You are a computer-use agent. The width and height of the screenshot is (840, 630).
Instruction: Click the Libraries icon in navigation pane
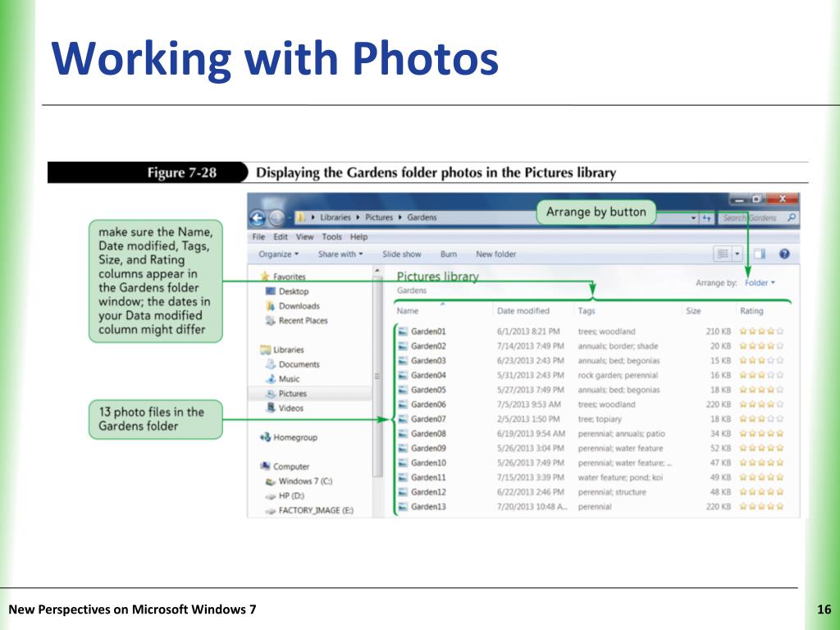point(265,349)
